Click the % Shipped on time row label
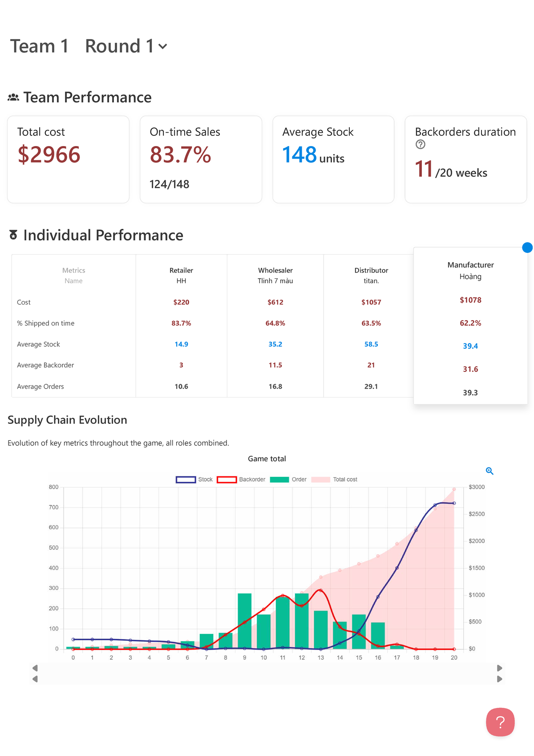The image size is (534, 756). 45,323
